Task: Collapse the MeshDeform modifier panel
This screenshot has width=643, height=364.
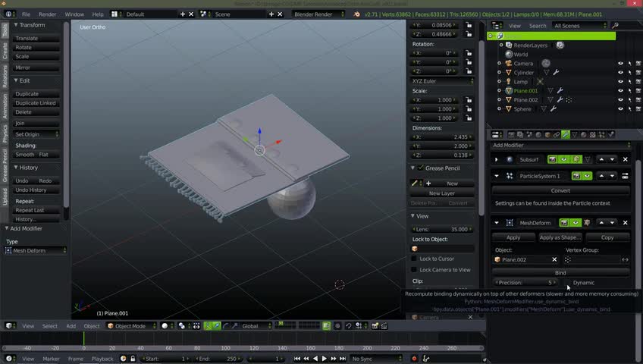Action: point(497,223)
